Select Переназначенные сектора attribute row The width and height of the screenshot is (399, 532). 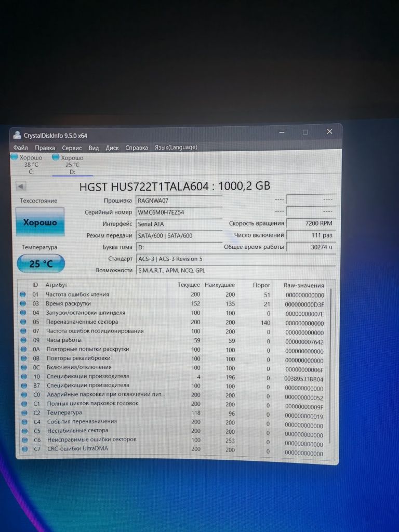pos(174,322)
